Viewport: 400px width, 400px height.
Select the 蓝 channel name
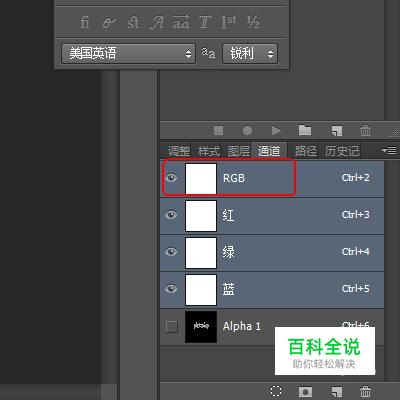tap(228, 289)
